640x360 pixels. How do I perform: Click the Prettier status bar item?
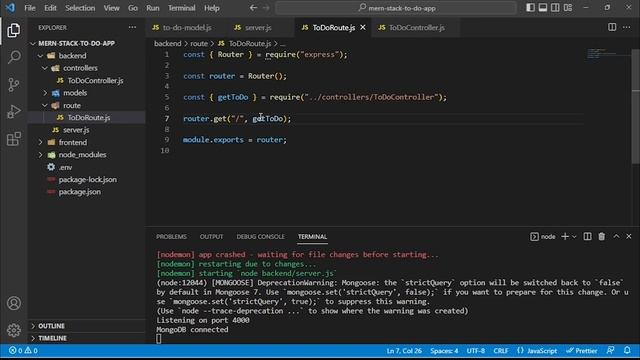[x=582, y=351]
